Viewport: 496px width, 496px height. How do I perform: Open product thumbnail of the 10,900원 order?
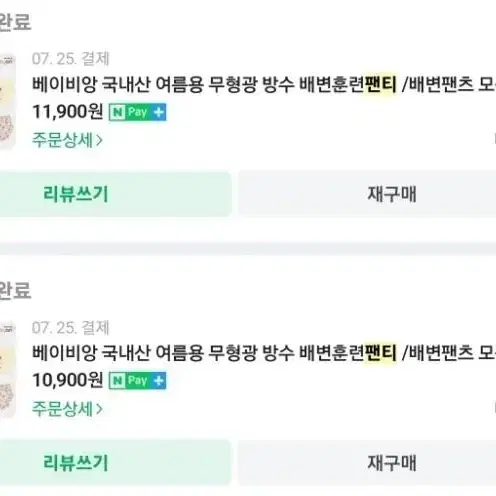(x=7, y=369)
